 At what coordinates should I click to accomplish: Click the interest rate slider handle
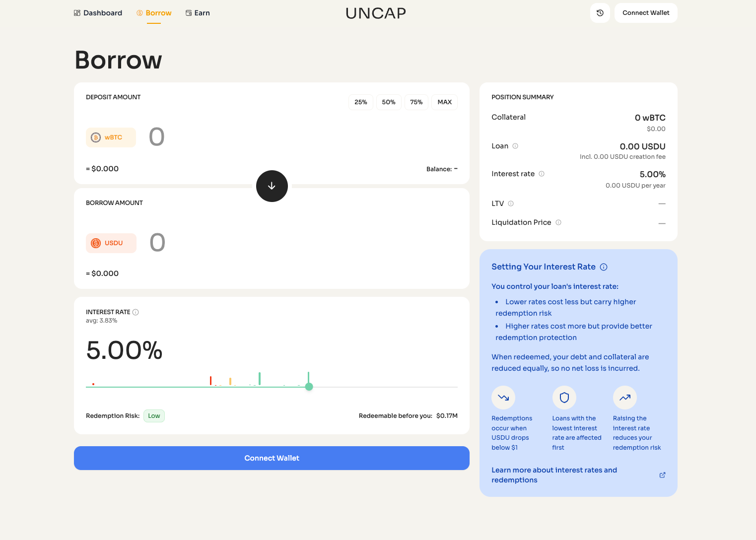click(309, 386)
